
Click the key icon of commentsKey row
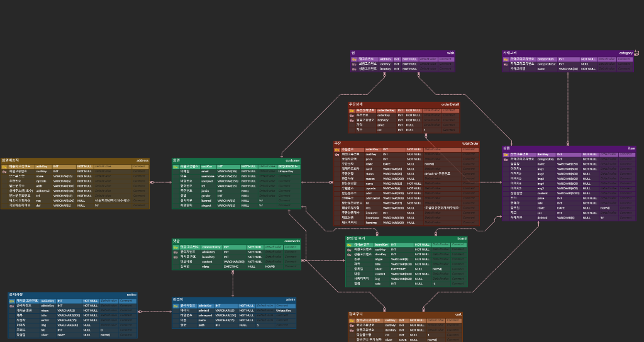pyautogui.click(x=175, y=248)
